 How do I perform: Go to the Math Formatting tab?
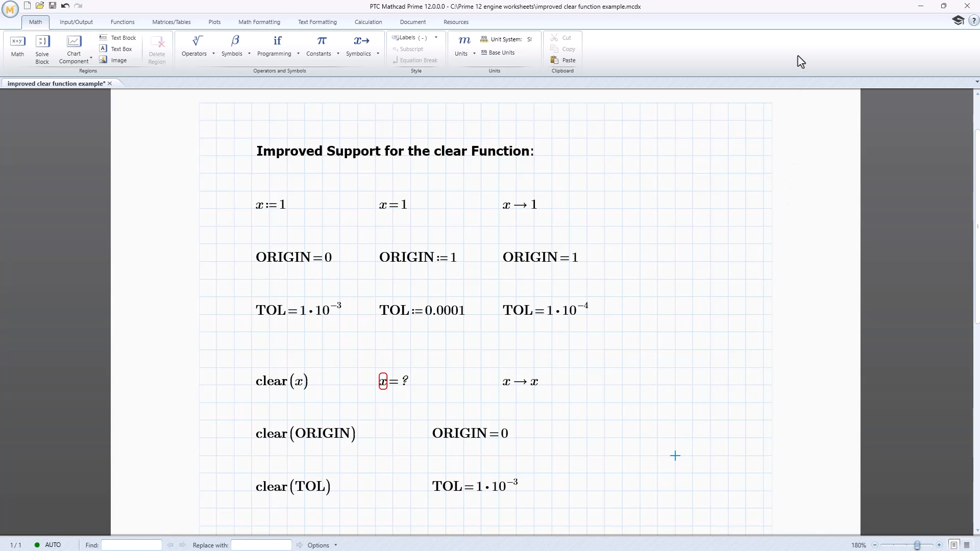tap(259, 22)
